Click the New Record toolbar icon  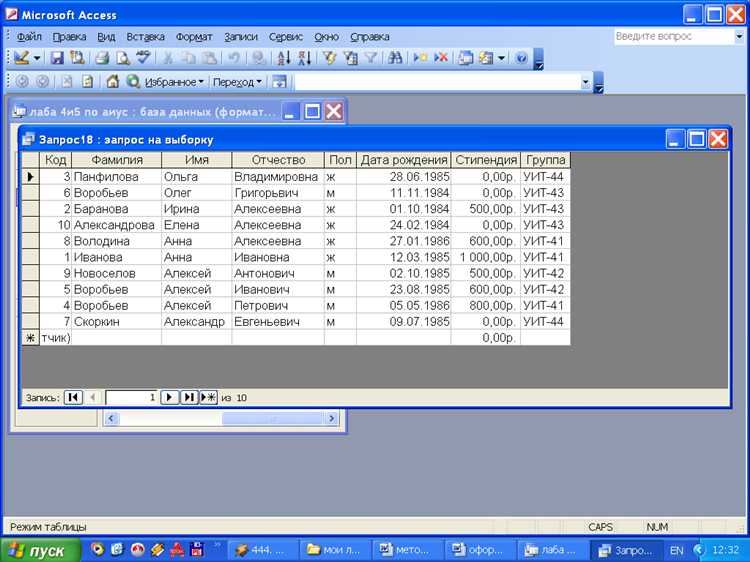coord(420,59)
